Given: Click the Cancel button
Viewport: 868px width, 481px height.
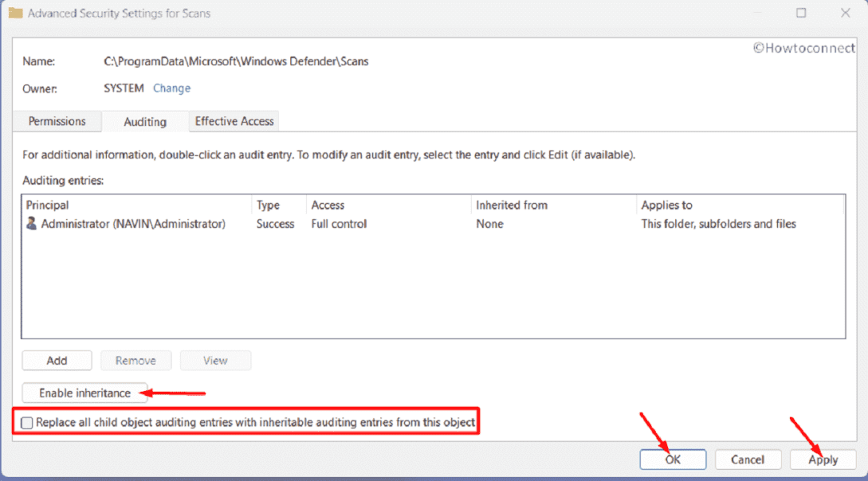Looking at the screenshot, I should [x=748, y=459].
